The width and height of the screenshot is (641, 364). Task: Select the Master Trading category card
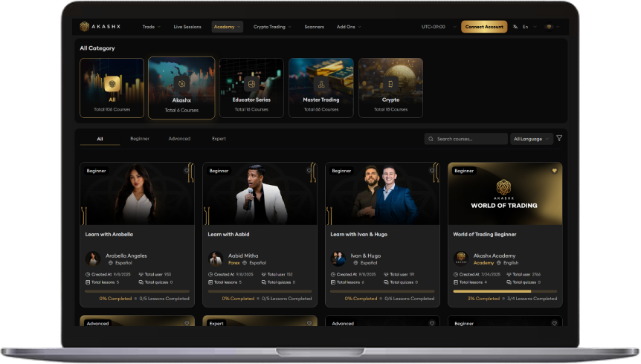click(x=320, y=88)
